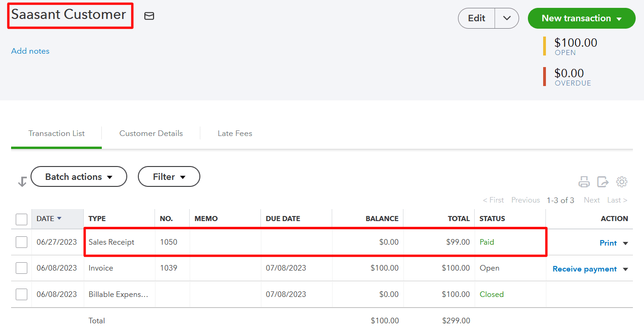Open the Filter dropdown
Viewport: 644px width, 327px height.
[x=169, y=176]
